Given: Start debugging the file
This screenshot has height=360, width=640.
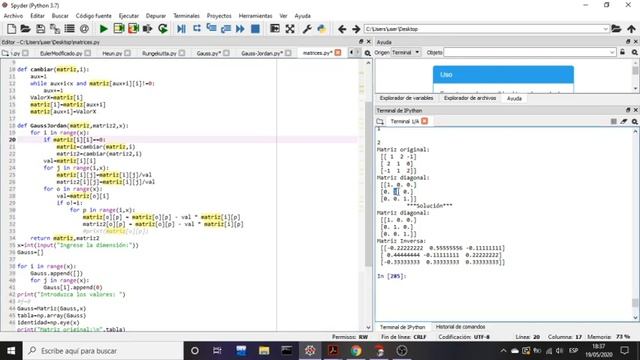Looking at the screenshot, I should 182,29.
